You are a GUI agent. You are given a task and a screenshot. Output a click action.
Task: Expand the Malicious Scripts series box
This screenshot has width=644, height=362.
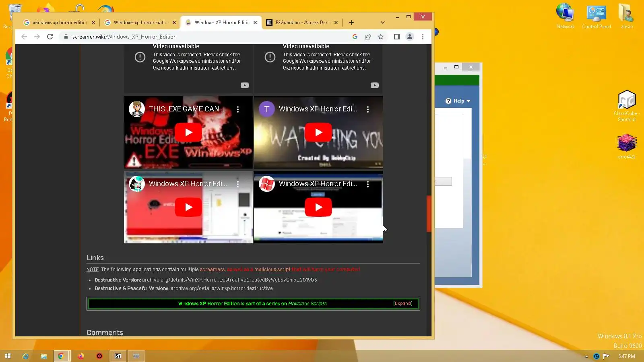coord(403,304)
